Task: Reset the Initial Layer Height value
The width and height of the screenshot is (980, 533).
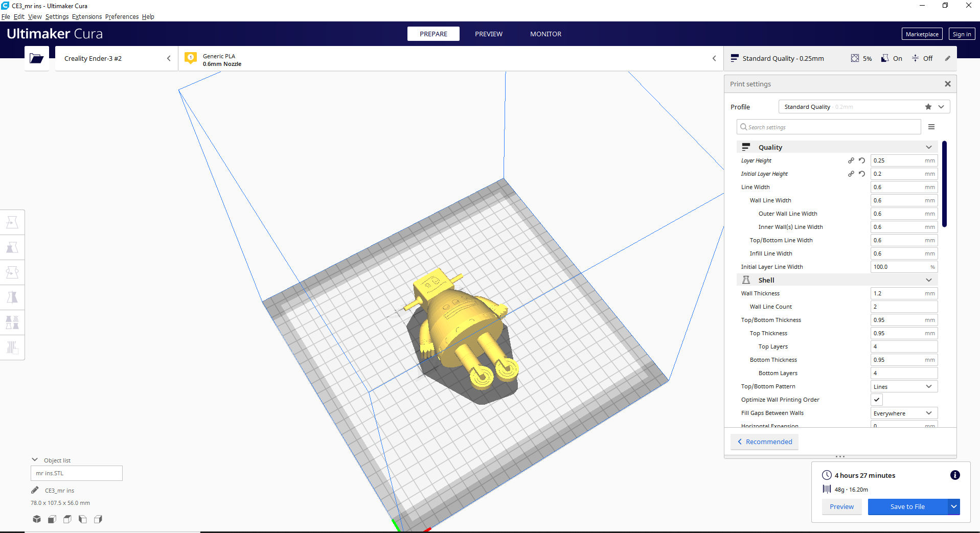Action: (862, 174)
